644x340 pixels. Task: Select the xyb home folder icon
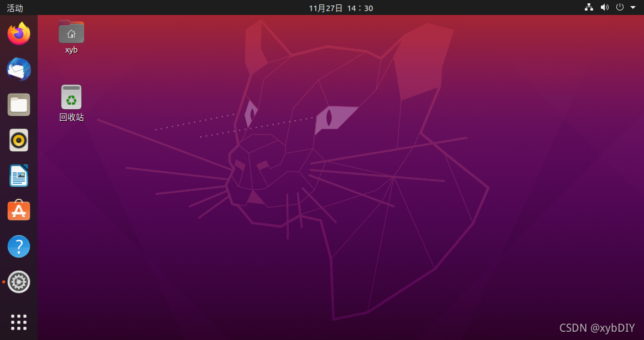pos(71,32)
